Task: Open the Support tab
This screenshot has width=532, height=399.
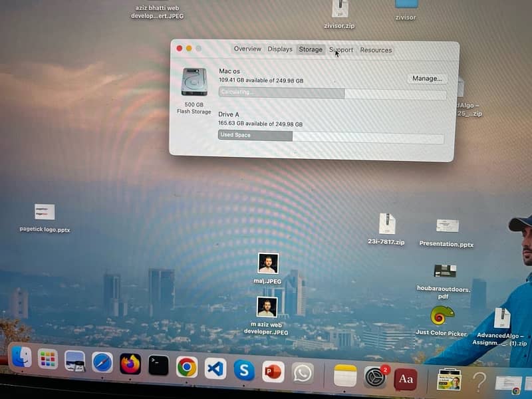Action: point(341,50)
